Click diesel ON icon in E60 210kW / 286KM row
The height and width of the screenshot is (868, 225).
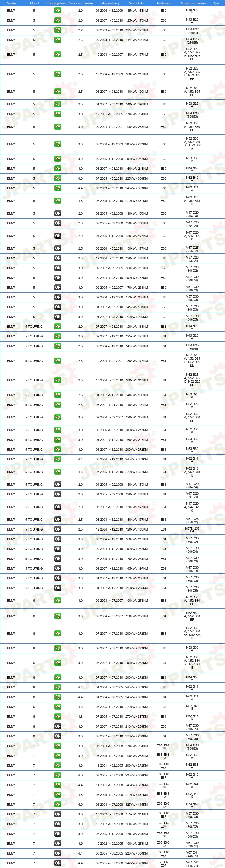(x=58, y=317)
